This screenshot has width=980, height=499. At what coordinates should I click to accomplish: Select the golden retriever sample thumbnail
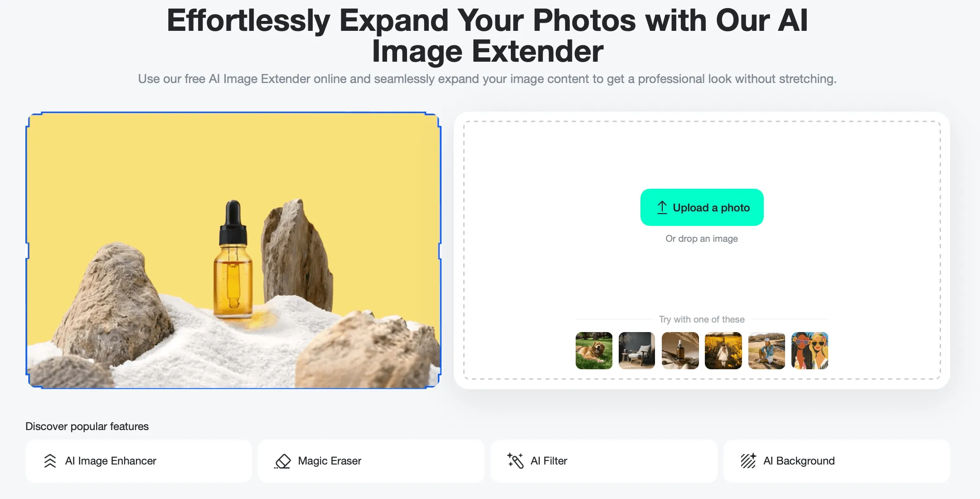[593, 350]
